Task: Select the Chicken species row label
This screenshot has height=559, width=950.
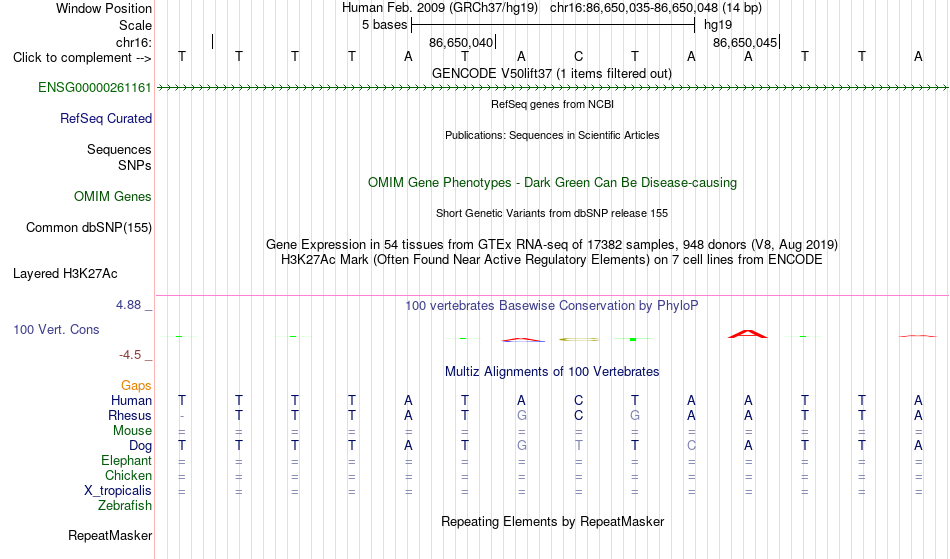Action: (128, 476)
